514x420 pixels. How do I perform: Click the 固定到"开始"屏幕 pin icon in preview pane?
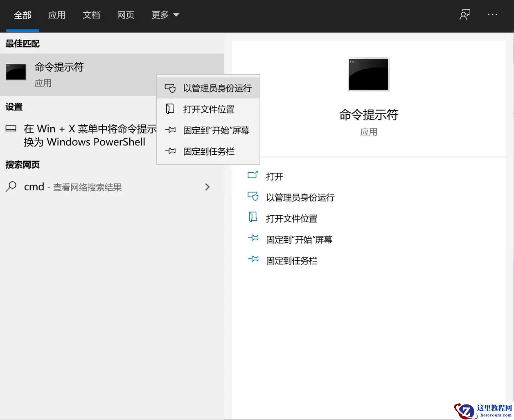click(254, 239)
